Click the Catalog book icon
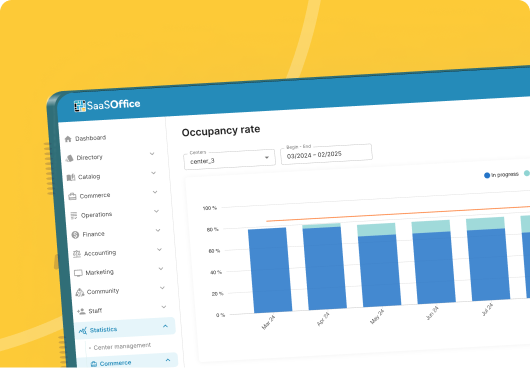530x368 pixels. [71, 177]
